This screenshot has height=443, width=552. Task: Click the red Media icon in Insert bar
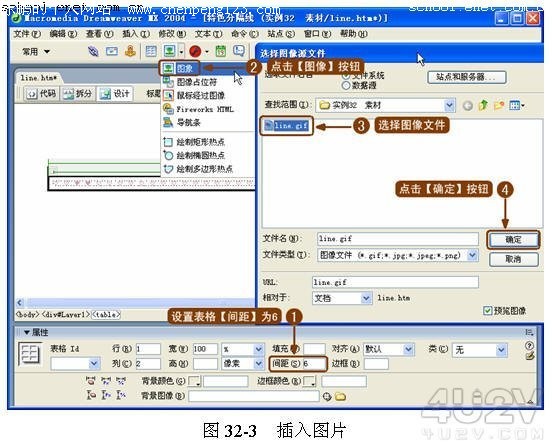(195, 52)
